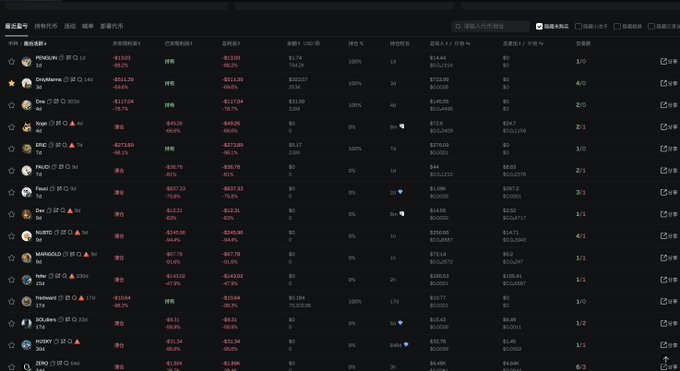This screenshot has height=371, width=680.
Task: Open the SOLdiers token name
Action: point(46,319)
